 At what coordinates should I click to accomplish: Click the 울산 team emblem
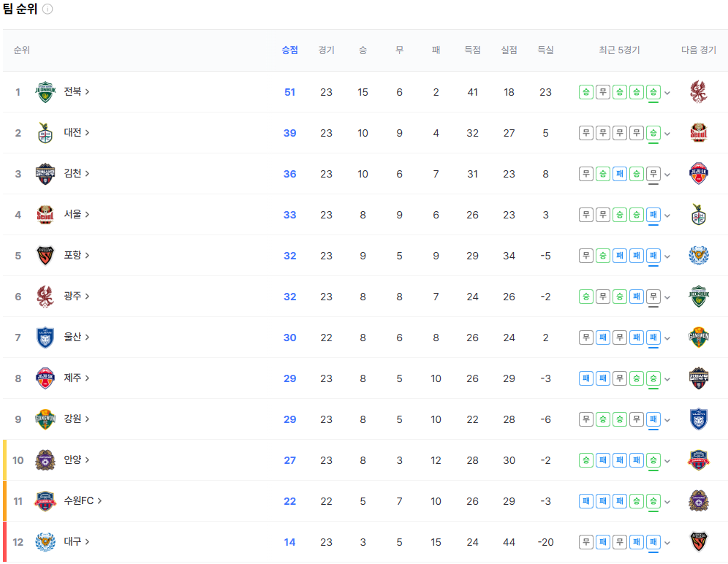click(45, 338)
